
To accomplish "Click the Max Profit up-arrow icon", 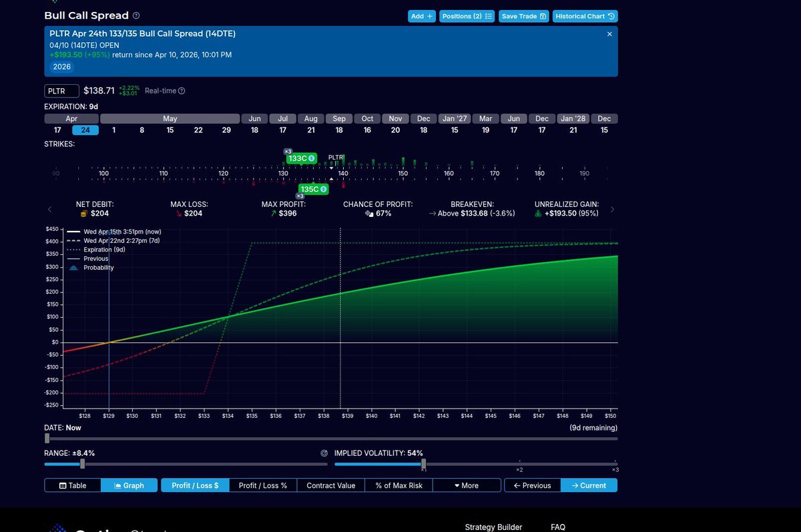I will 273,214.
